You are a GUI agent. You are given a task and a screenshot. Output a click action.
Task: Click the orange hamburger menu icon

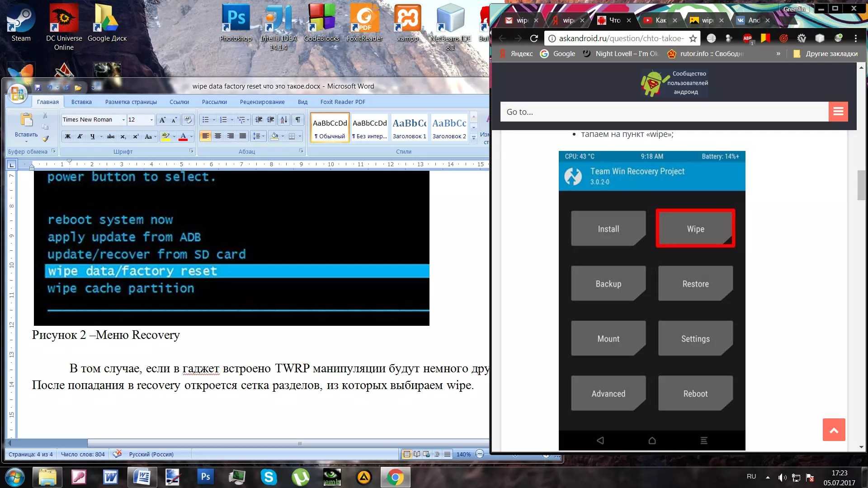point(838,112)
